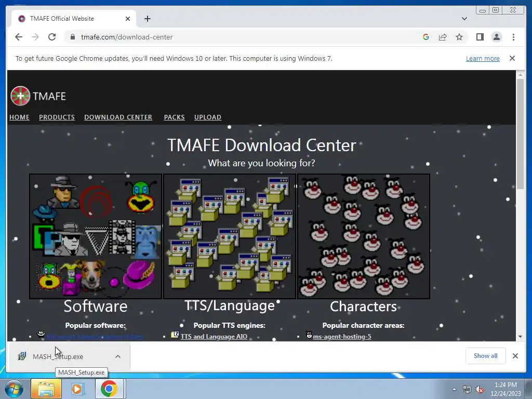532x399 pixels.
Task: Open the PRODUCTS navigation item
Action: [57, 117]
